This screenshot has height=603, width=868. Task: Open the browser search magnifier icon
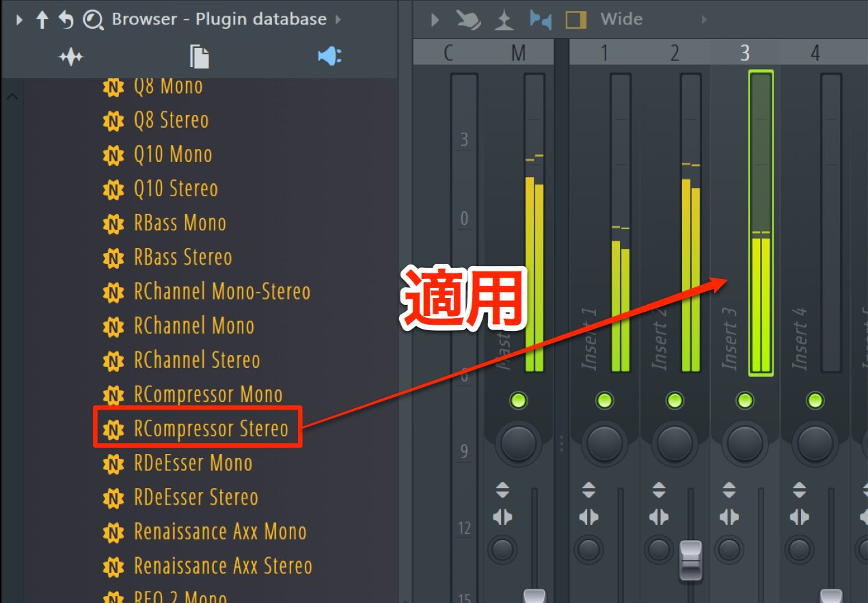pos(92,20)
